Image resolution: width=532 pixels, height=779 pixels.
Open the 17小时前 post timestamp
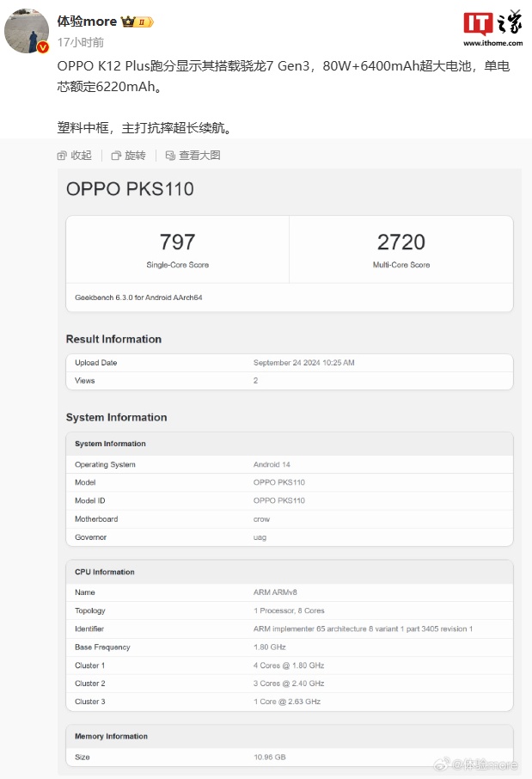[x=80, y=42]
